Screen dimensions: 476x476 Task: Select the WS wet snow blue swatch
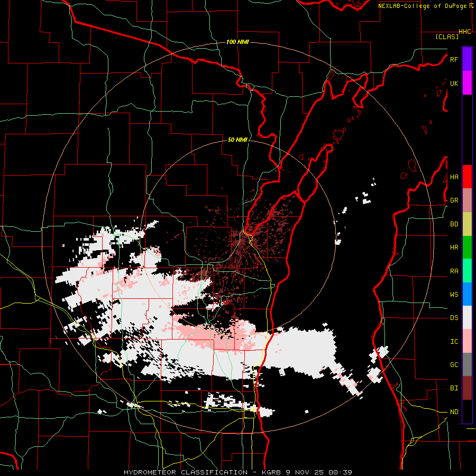pyautogui.click(x=467, y=294)
